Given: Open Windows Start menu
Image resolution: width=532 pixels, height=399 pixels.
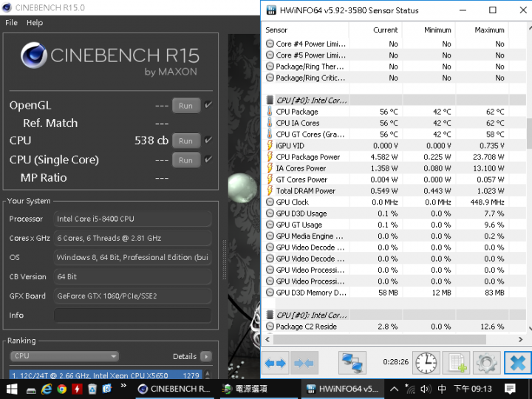Looking at the screenshot, I should (x=12, y=389).
